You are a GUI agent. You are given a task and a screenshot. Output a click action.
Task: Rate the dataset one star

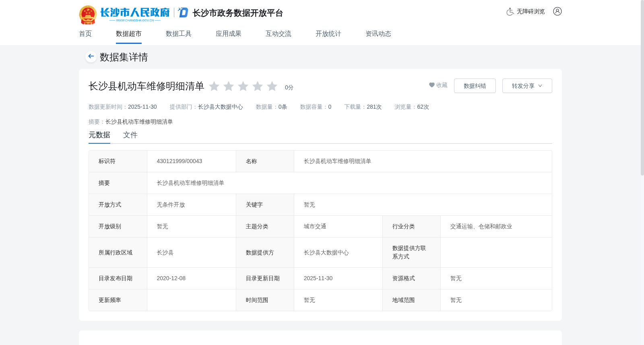[214, 86]
